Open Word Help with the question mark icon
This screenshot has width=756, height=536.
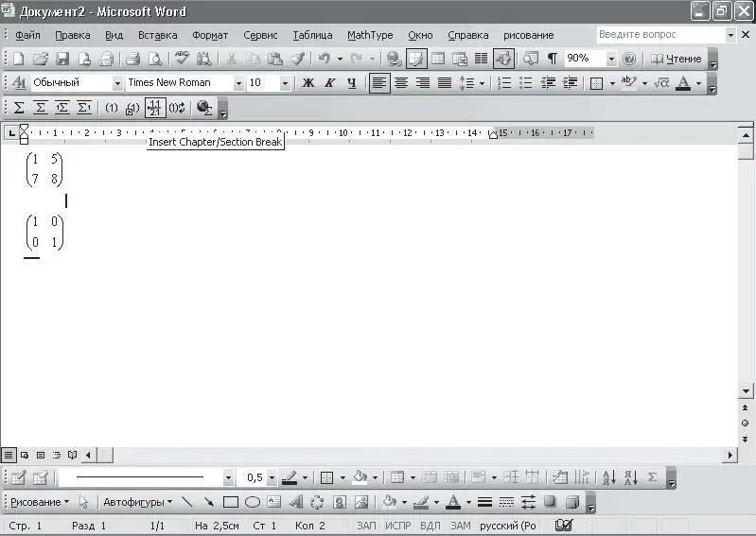pyautogui.click(x=629, y=59)
